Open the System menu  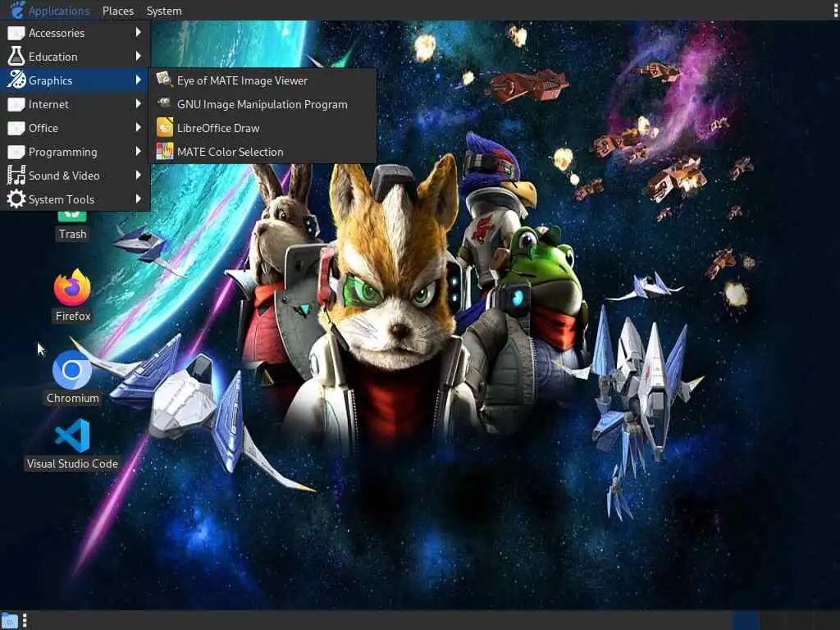pyautogui.click(x=164, y=11)
